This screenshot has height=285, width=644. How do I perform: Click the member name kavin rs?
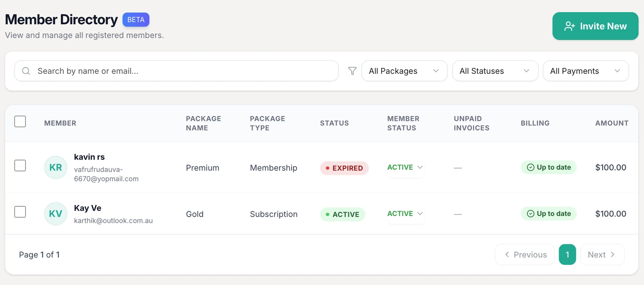click(x=89, y=157)
